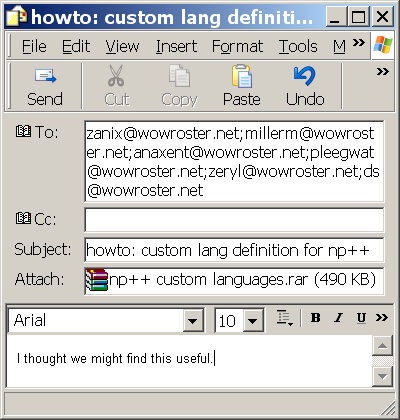The width and height of the screenshot is (400, 420).
Task: Toggle underline formatting
Action: click(x=361, y=318)
